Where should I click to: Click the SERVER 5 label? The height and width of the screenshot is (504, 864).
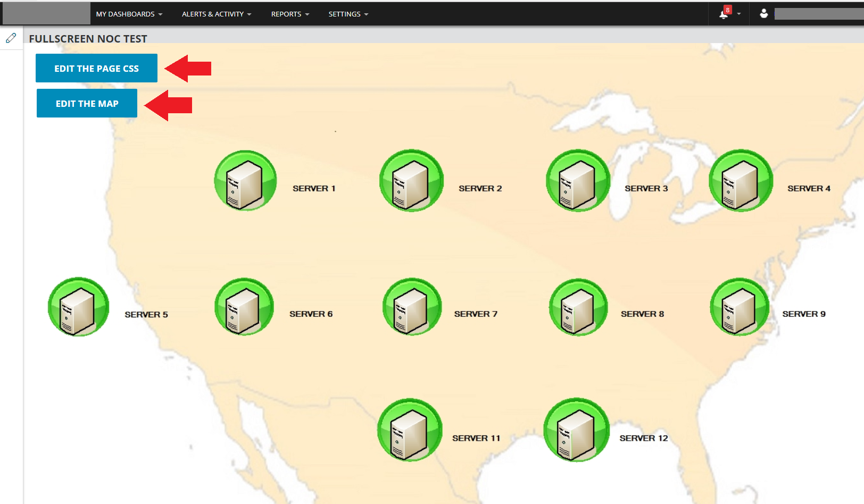point(146,315)
